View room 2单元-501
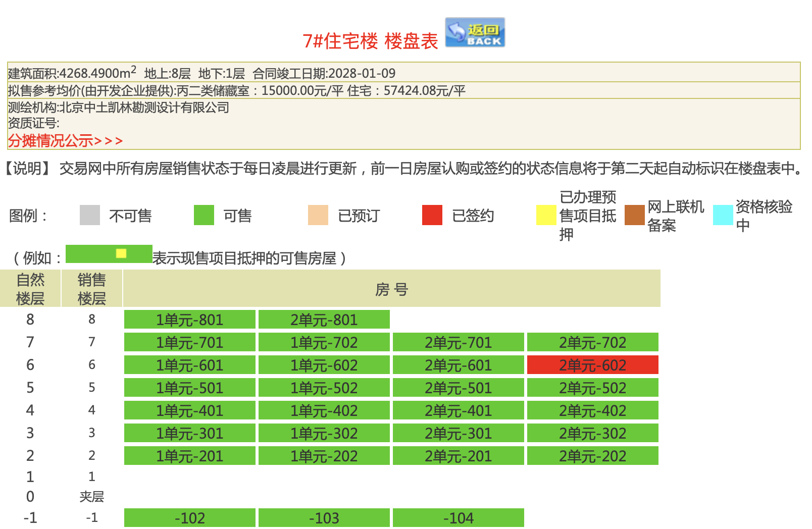Screen dimensions: 812x529 point(459,388)
